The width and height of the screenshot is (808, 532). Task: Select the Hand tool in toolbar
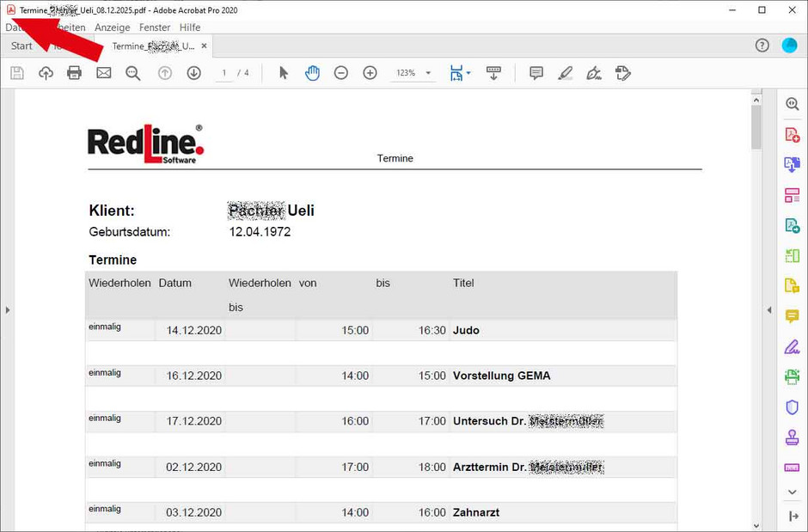point(312,73)
